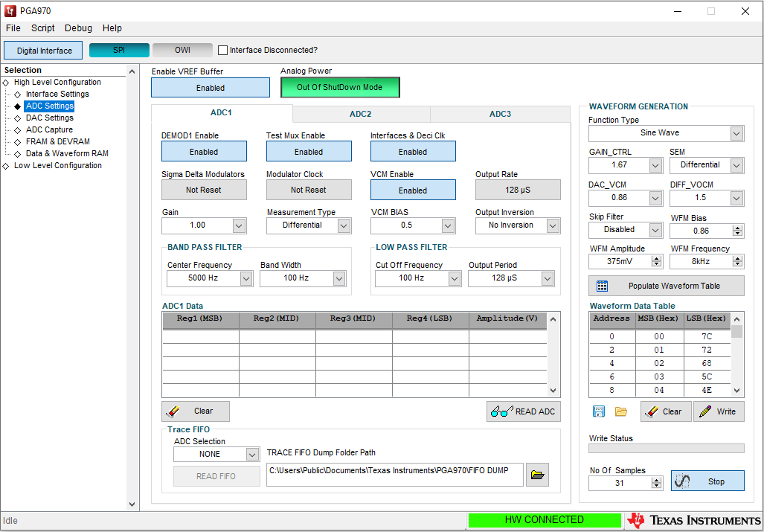Open the Center Frequency dropdown
This screenshot has width=764, height=532.
tap(246, 278)
